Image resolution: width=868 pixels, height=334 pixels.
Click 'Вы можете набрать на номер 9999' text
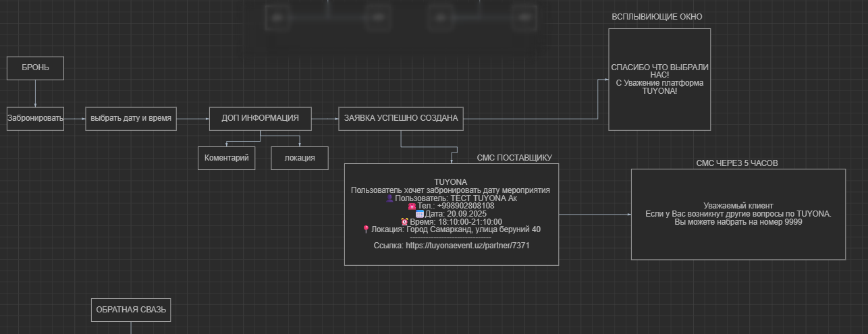point(738,222)
